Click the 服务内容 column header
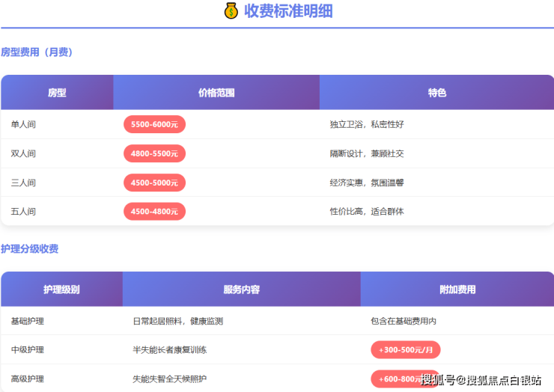The image size is (554, 392). coord(241,290)
